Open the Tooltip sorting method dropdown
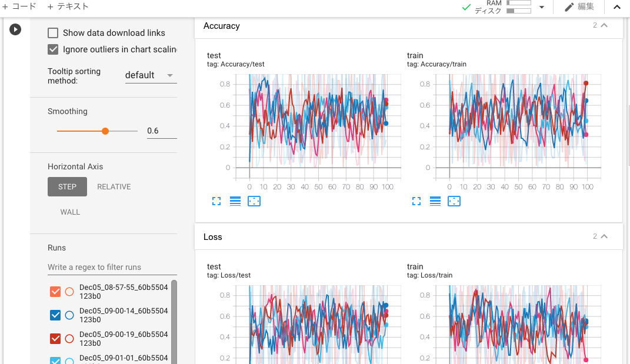 (151, 75)
